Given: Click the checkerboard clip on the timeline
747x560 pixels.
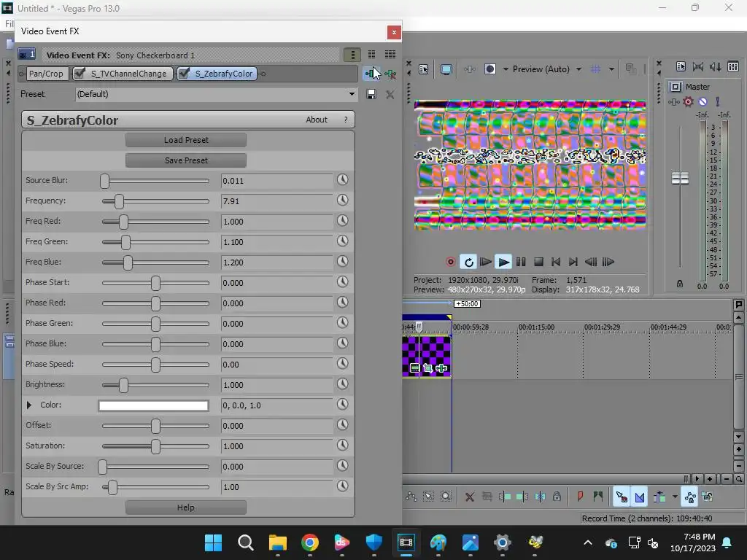Looking at the screenshot, I should 427,356.
